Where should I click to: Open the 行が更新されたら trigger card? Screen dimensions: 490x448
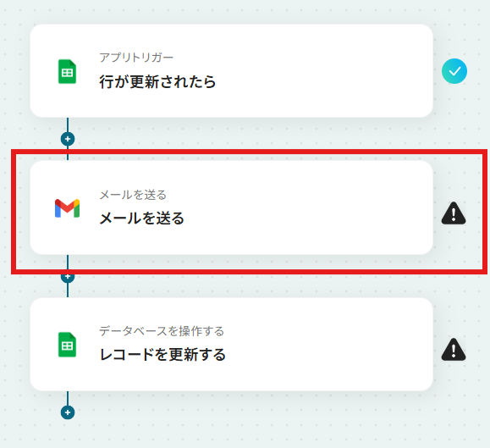[232, 71]
